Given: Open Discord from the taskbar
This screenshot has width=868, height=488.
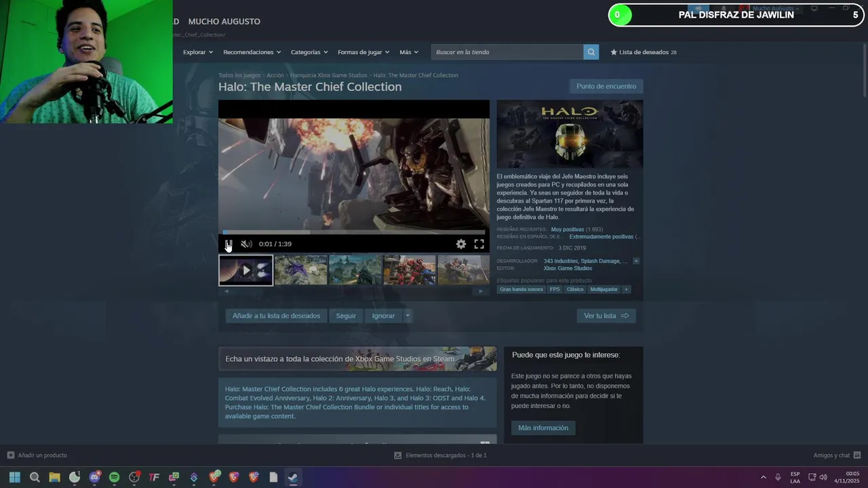Looking at the screenshot, I should point(94,477).
